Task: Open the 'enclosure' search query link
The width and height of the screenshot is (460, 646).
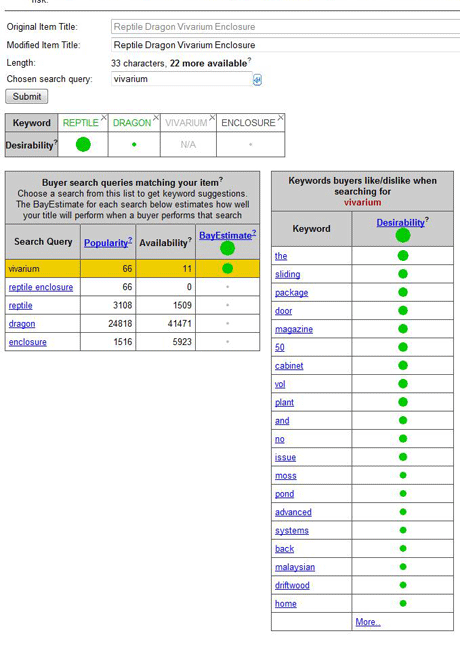Action: pos(28,342)
